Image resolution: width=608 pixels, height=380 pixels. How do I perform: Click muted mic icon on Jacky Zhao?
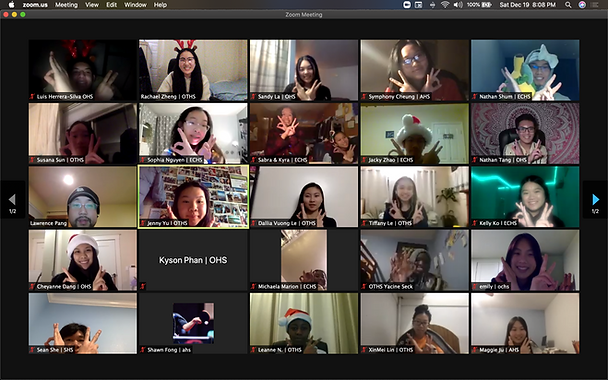pos(364,160)
